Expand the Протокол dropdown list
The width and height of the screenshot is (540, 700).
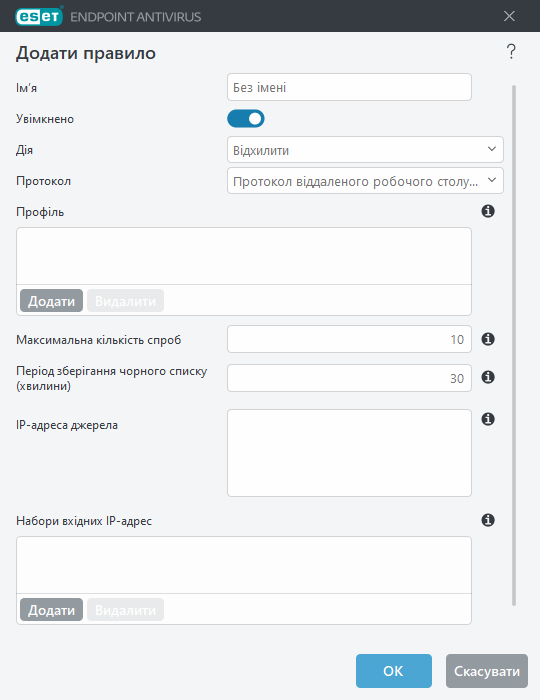[365, 181]
